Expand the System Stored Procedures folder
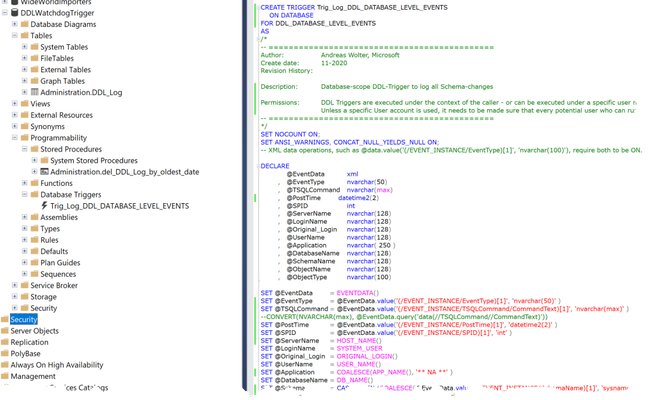This screenshot has width=650, height=400. point(34,160)
